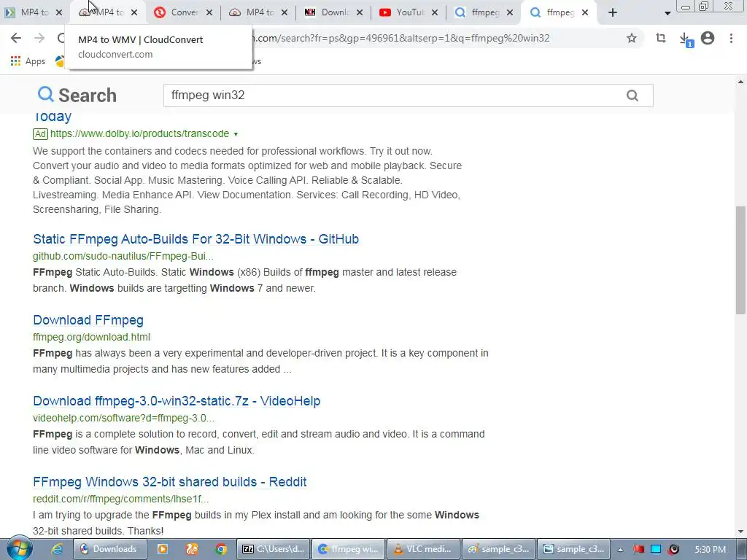This screenshot has width=747, height=560.
Task: Open the Download FFmpeg result link
Action: click(x=88, y=320)
